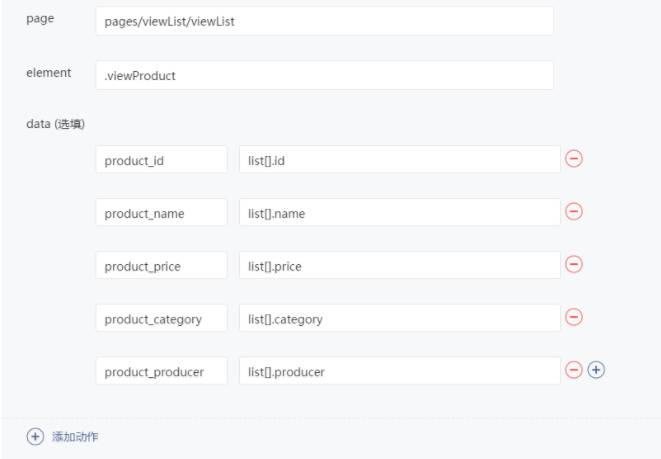Click the 添加动作 link

click(x=75, y=436)
